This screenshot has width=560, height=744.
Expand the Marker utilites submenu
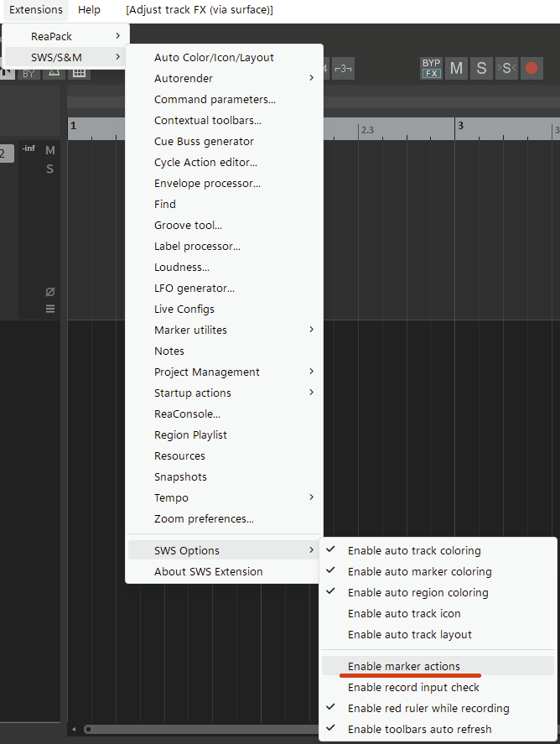tap(225, 330)
